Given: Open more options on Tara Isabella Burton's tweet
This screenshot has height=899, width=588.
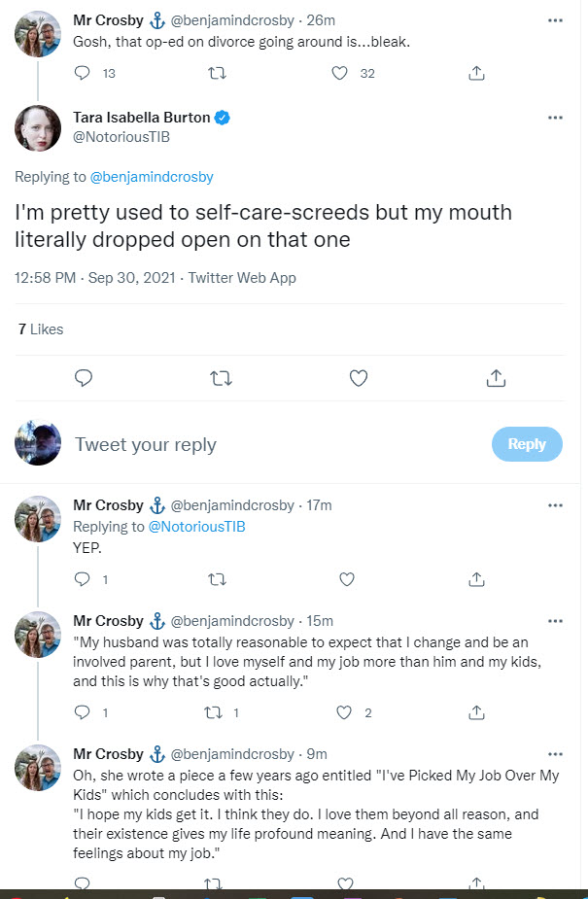Looking at the screenshot, I should click(x=555, y=118).
